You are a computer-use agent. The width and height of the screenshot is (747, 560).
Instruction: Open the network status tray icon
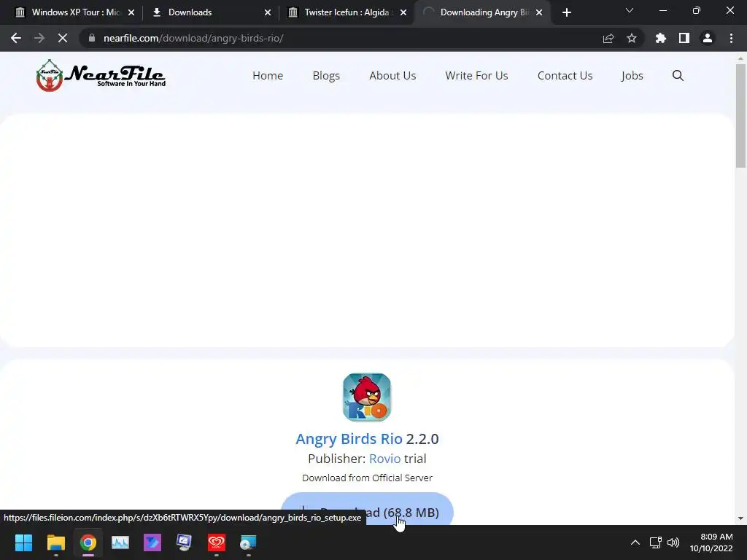point(656,542)
